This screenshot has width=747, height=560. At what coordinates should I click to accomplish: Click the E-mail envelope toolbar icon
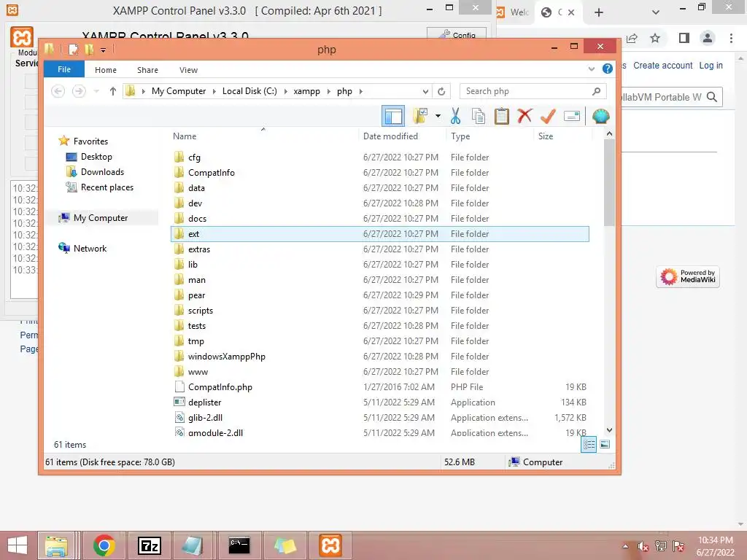click(x=571, y=116)
